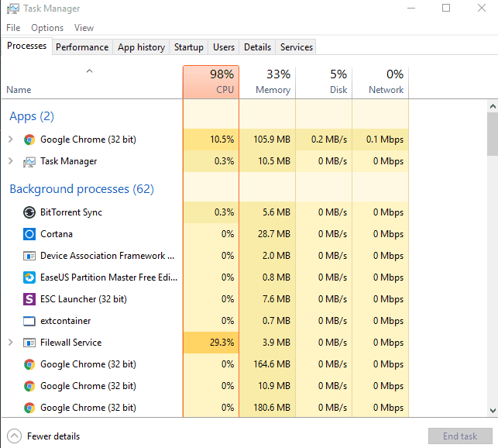Minimize the Task Manager window
The width and height of the screenshot is (498, 448).
[411, 8]
